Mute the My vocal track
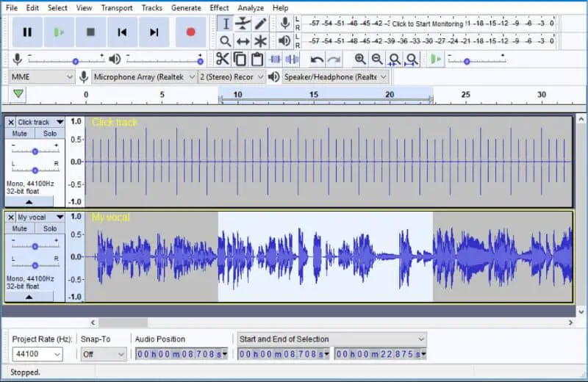 (x=20, y=228)
